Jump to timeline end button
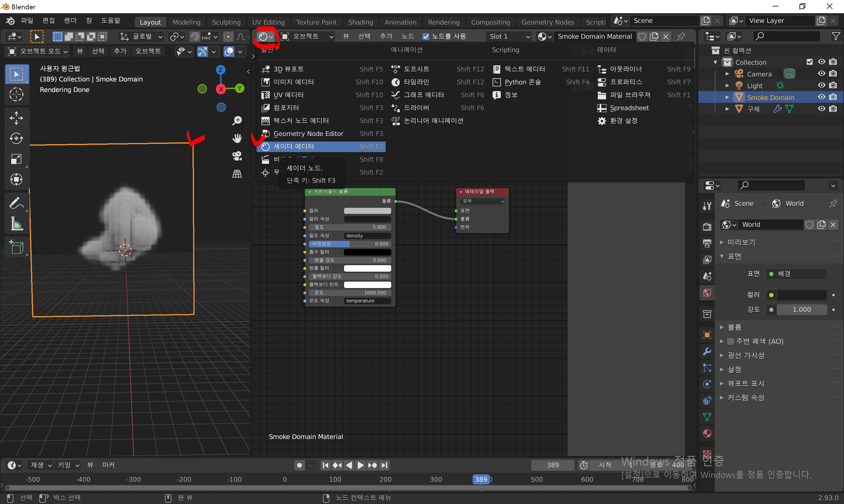844x504 pixels. 384,465
